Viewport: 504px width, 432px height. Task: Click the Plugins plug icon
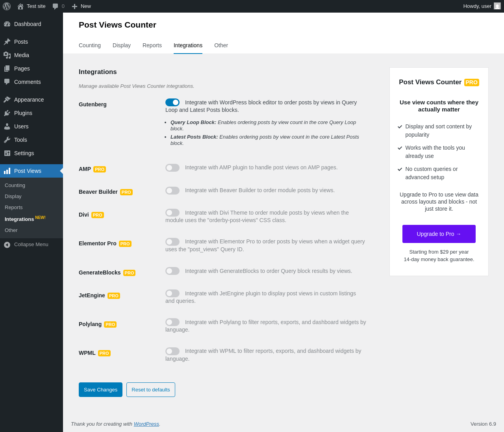click(x=7, y=113)
